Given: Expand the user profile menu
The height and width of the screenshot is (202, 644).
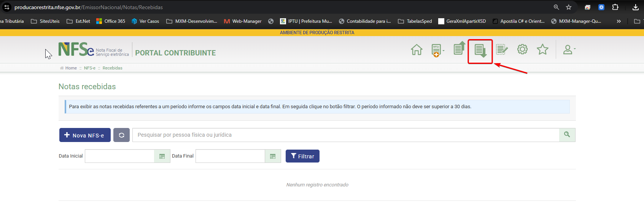Looking at the screenshot, I should pyautogui.click(x=569, y=50).
